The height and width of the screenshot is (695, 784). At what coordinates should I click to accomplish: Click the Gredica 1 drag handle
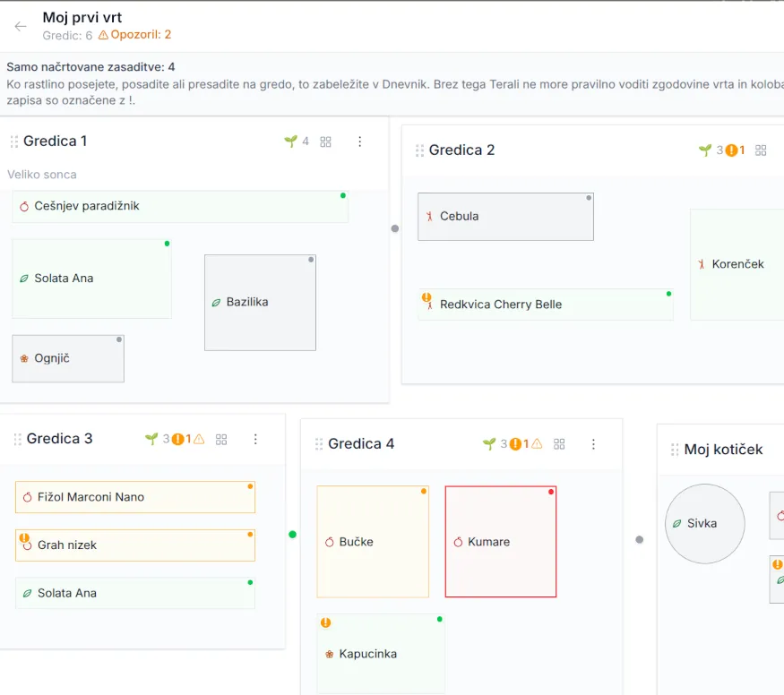(x=14, y=142)
